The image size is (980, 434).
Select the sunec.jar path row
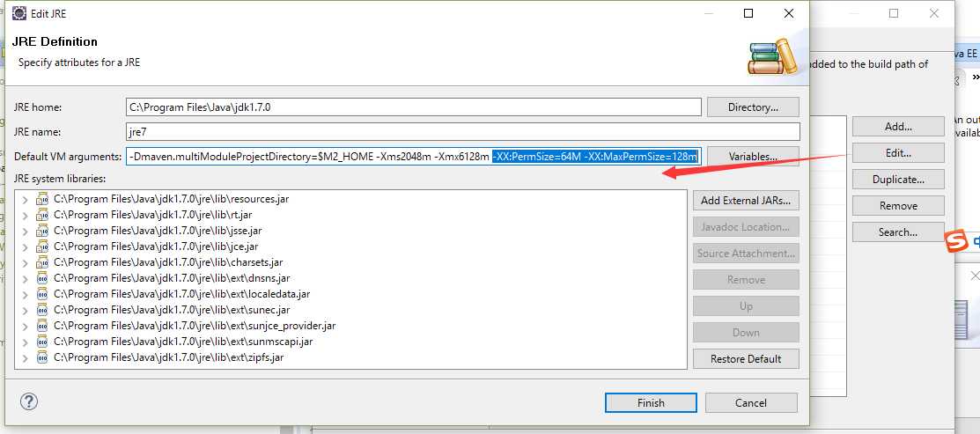coord(172,310)
